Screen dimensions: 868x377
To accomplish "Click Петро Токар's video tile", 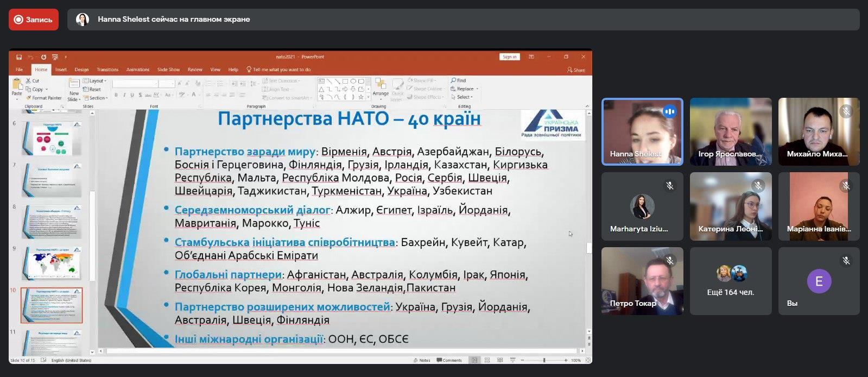I will pos(643,281).
